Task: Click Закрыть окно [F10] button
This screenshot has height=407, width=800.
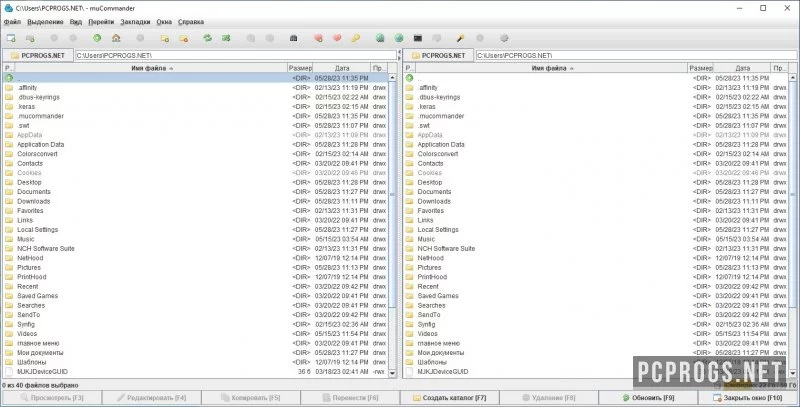Action: (748, 397)
